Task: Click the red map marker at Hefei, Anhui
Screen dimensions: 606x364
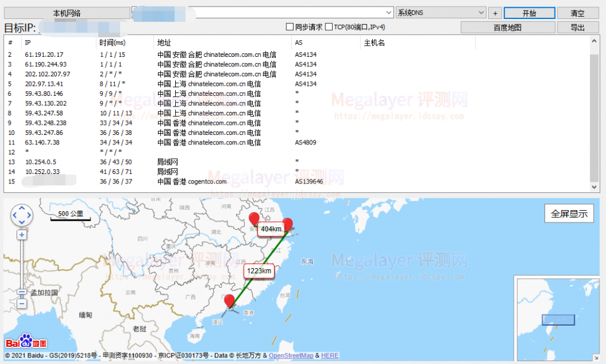Action: [254, 218]
